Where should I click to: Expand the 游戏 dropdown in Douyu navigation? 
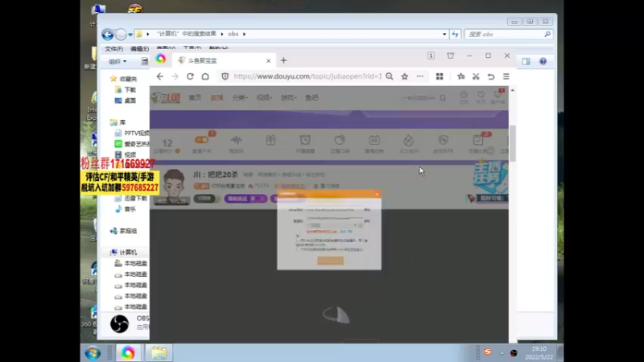click(x=288, y=97)
